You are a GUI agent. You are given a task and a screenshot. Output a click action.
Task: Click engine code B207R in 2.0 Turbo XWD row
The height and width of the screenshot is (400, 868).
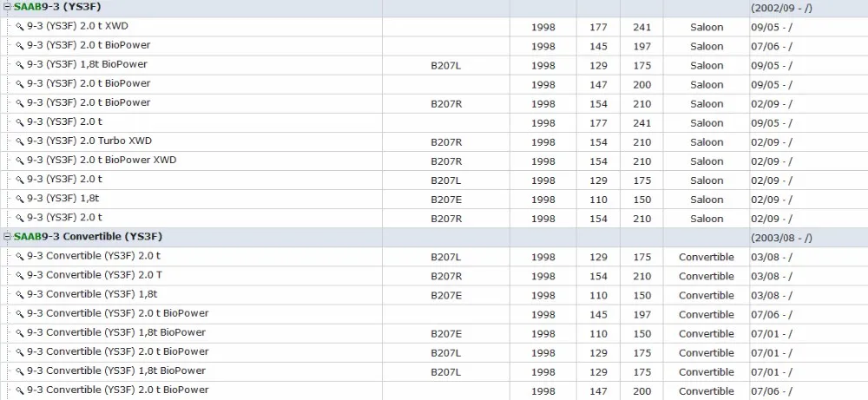[x=446, y=142]
